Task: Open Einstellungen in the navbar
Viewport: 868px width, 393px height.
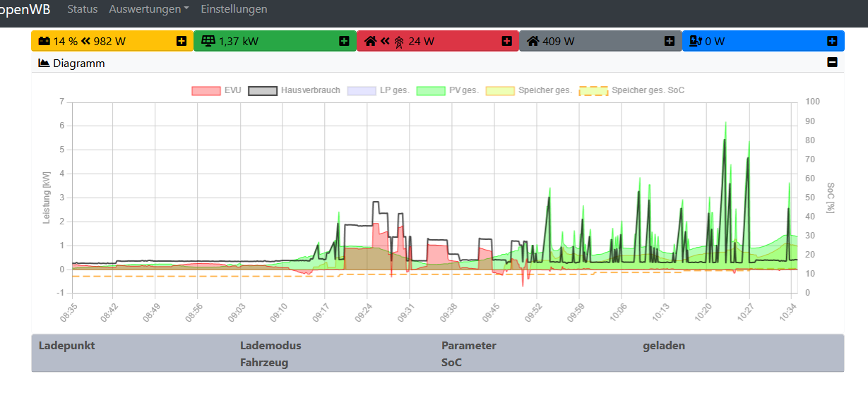Action: 234,9
